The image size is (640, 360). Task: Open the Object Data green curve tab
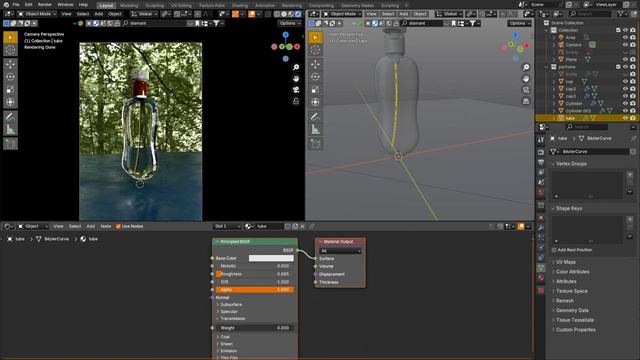point(541,268)
